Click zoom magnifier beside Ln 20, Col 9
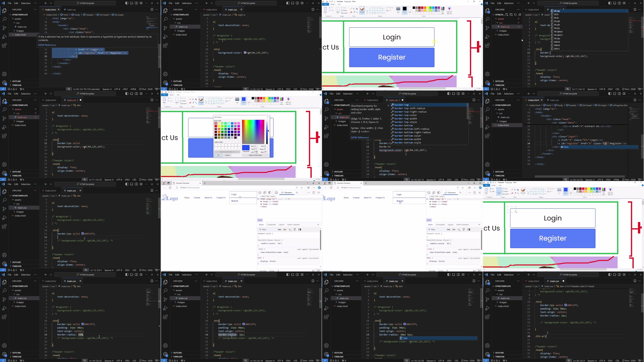 569,361
